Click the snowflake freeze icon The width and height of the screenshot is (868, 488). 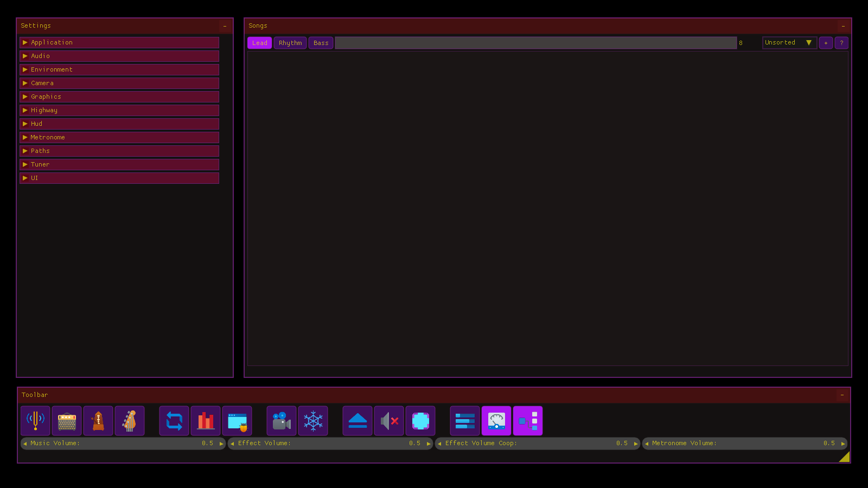pyautogui.click(x=313, y=421)
